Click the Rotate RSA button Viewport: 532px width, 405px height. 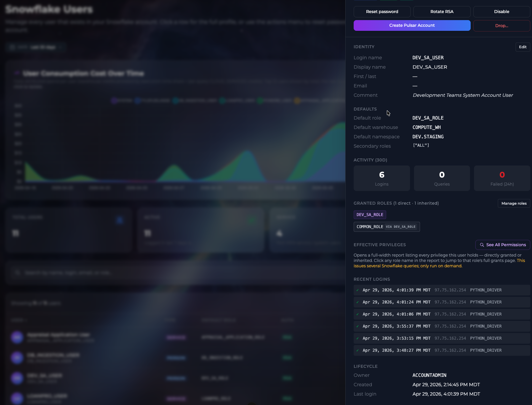(x=442, y=12)
